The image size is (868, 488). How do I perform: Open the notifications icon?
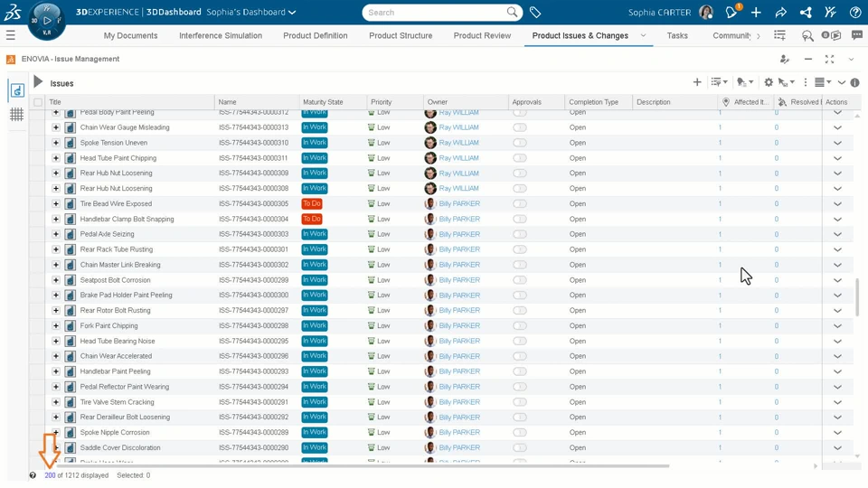(731, 12)
